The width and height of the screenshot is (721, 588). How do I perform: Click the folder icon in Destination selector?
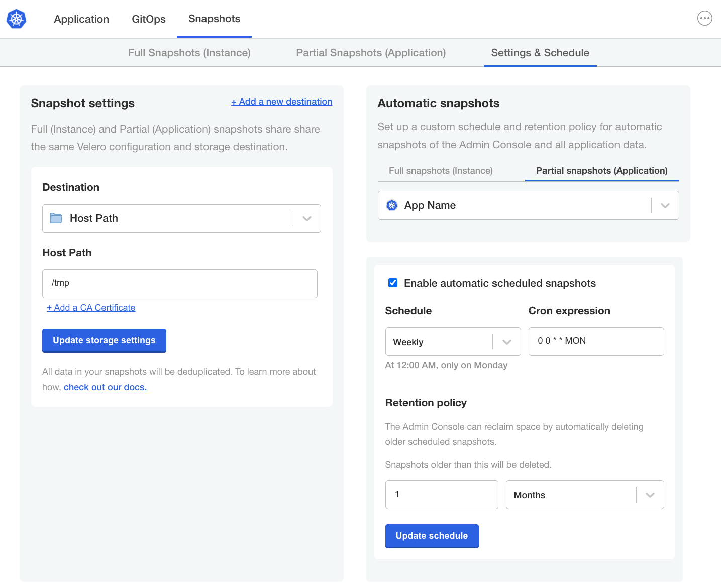coord(56,218)
